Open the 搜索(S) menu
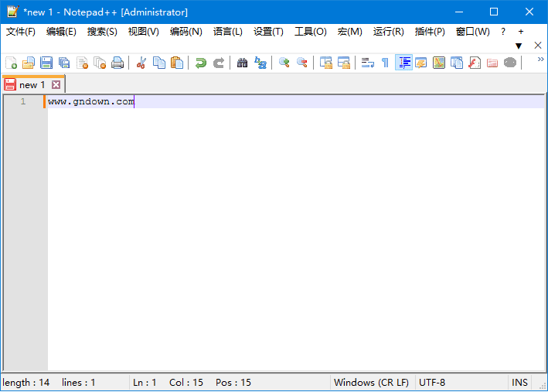Screen dimensions: 548x392 tap(102, 32)
